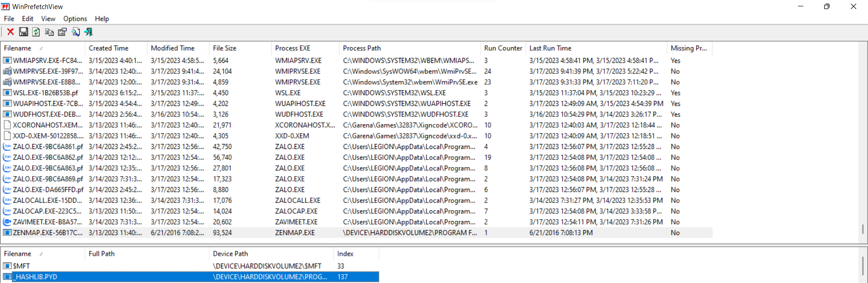Select ZALO.EXE-9BC6A863.pf row
The height and width of the screenshot is (283, 868).
tap(48, 168)
